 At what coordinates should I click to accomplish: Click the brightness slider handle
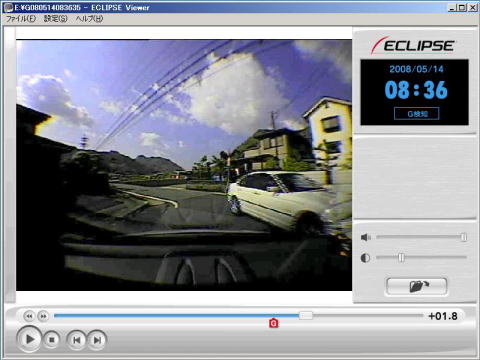(401, 258)
